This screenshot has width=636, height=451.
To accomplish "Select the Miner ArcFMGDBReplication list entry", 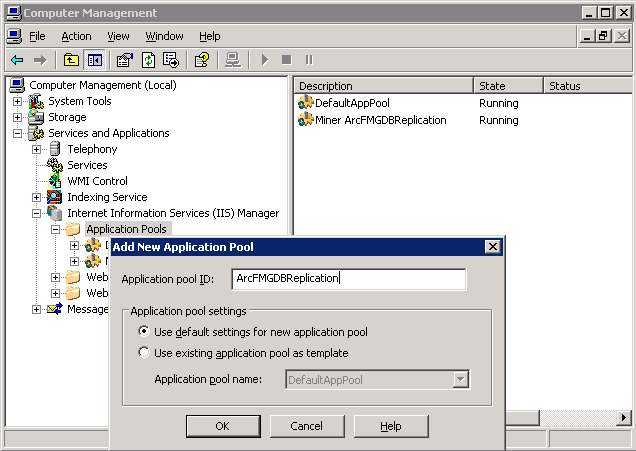I will coord(381,120).
